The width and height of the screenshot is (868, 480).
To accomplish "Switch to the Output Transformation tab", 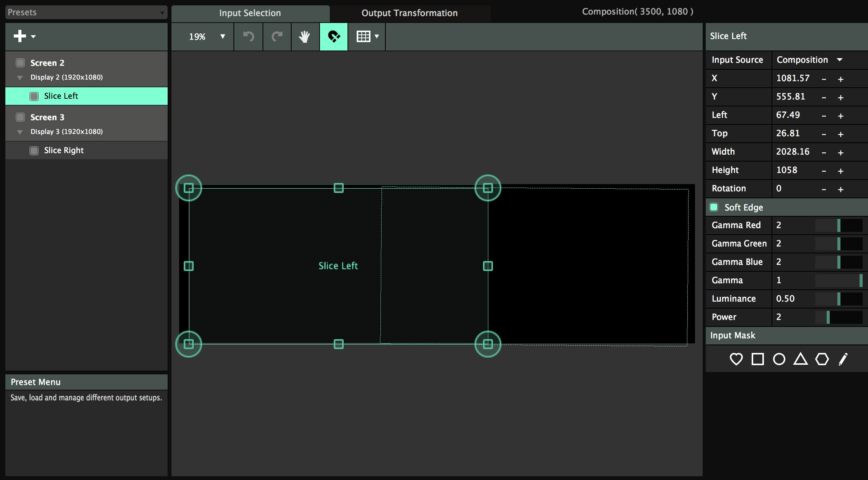I will coord(409,13).
